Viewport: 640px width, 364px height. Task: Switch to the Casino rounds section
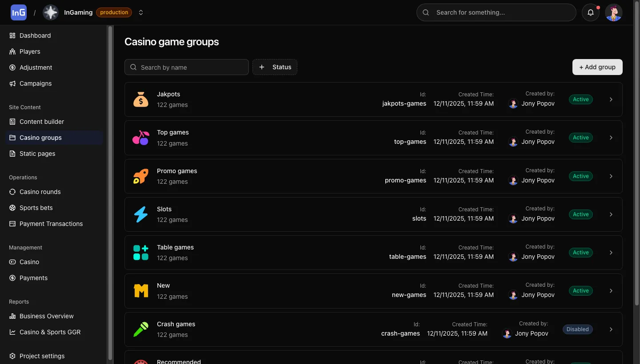pyautogui.click(x=40, y=192)
